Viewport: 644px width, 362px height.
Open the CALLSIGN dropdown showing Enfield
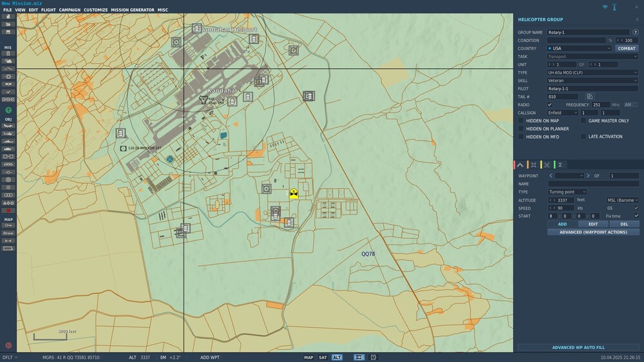point(563,113)
